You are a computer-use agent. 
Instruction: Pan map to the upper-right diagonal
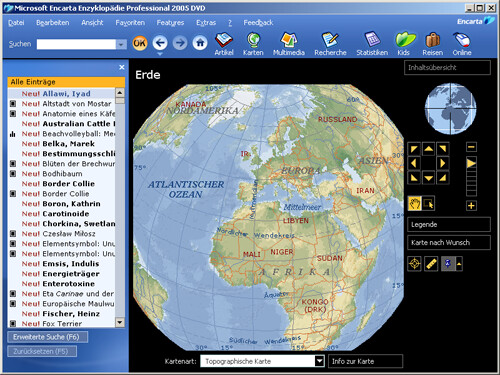tap(443, 149)
